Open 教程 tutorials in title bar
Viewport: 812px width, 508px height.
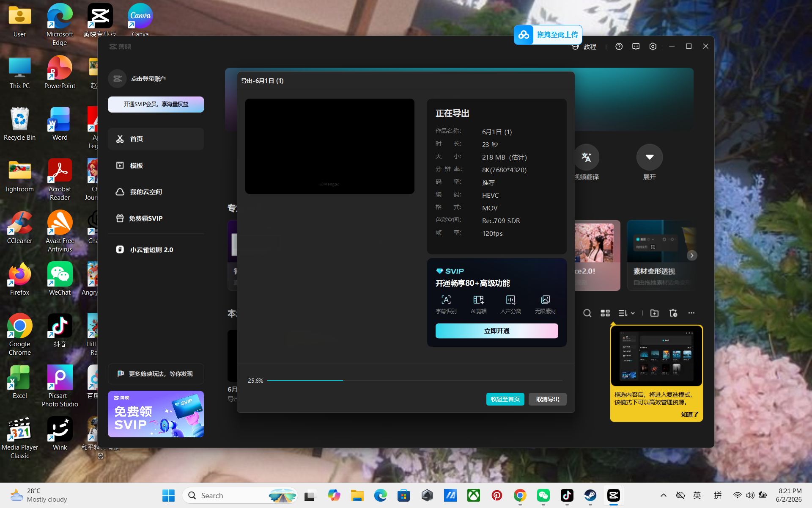click(x=584, y=47)
